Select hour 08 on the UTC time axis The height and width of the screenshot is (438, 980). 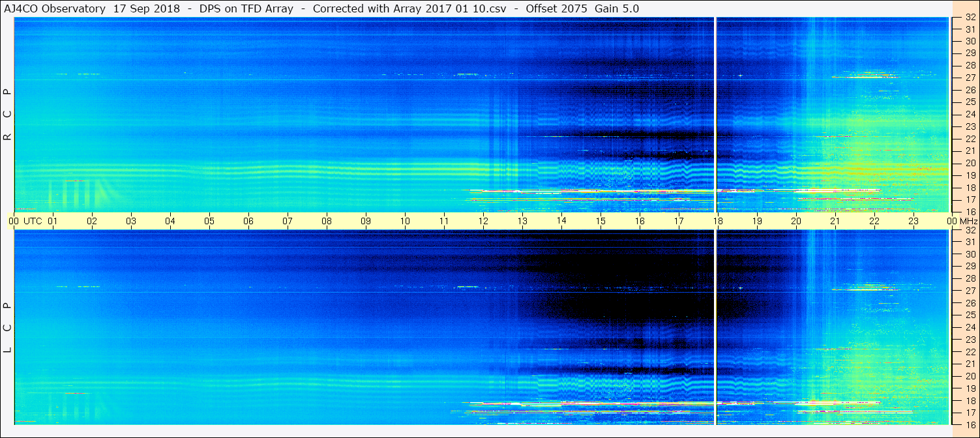point(327,221)
